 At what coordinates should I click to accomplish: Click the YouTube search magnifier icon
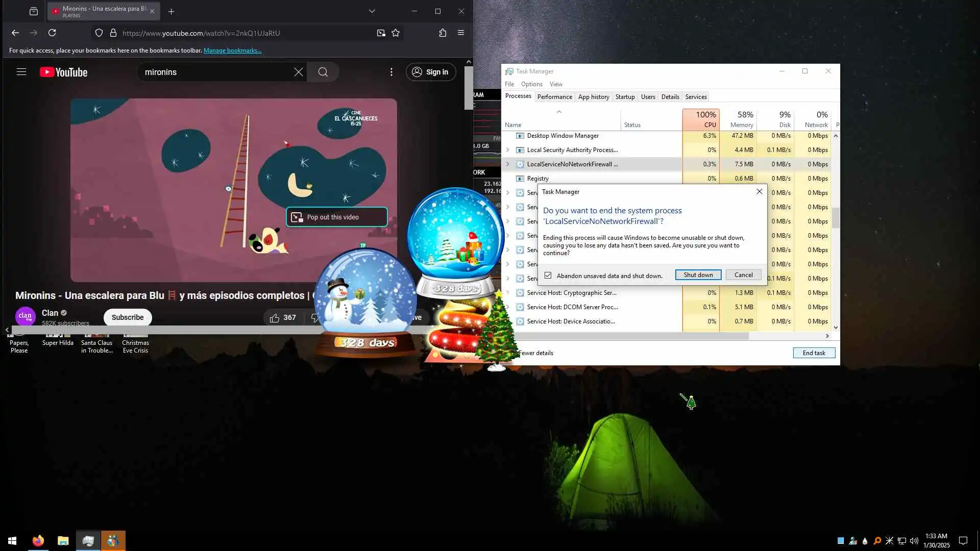(x=323, y=72)
